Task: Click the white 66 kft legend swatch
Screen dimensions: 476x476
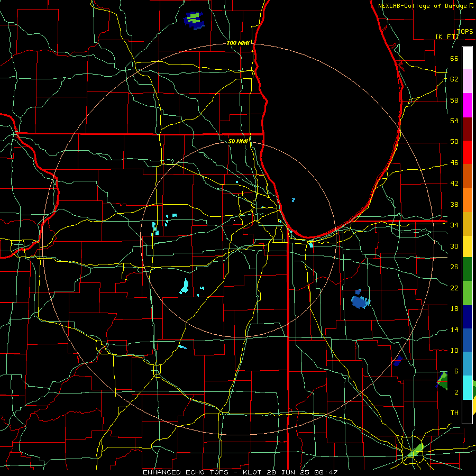Action: coord(467,58)
